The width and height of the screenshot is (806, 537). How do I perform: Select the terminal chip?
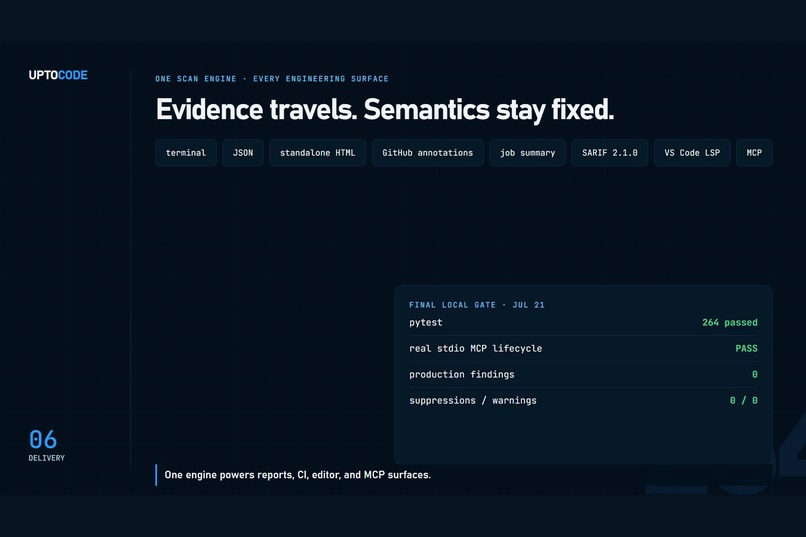pyautogui.click(x=186, y=153)
